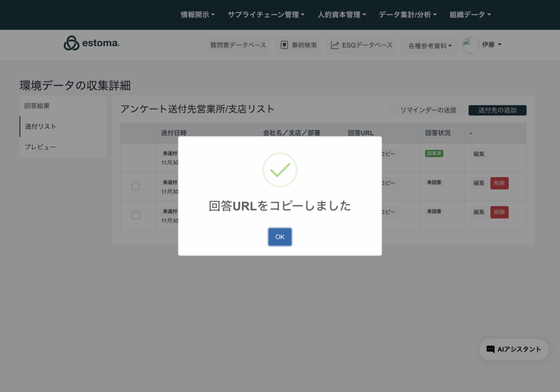Screen dimensions: 560x392
Task: Open the 伊藤 user account dropdown
Action: (492, 45)
